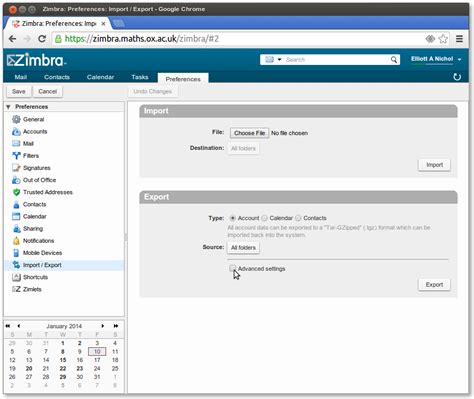Select the Zimbra Preferences browser tab

coord(59,24)
